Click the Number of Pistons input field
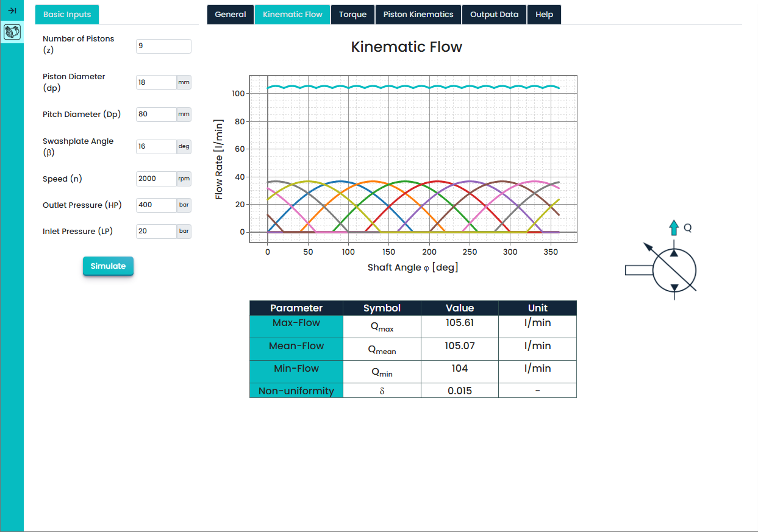 163,46
